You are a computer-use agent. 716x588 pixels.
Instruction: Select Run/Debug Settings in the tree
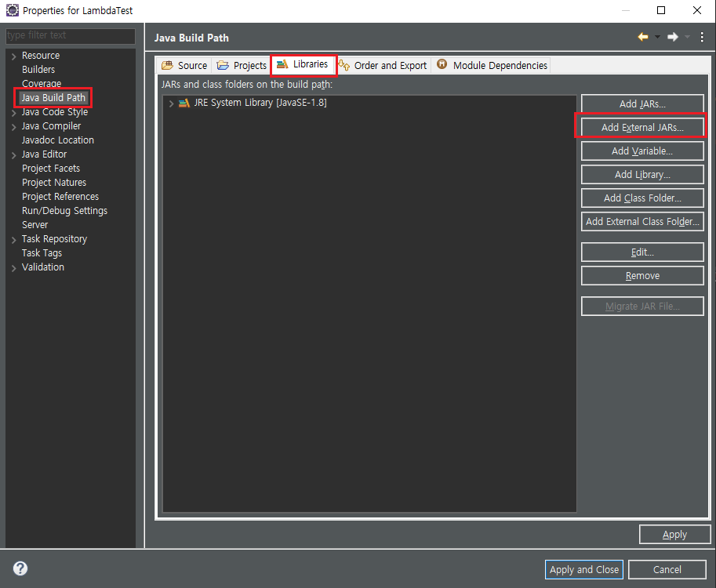(64, 211)
